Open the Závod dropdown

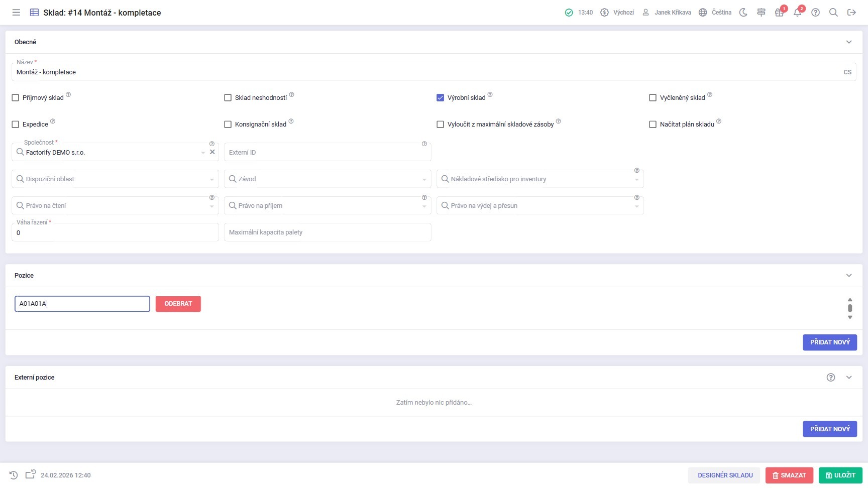[328, 179]
